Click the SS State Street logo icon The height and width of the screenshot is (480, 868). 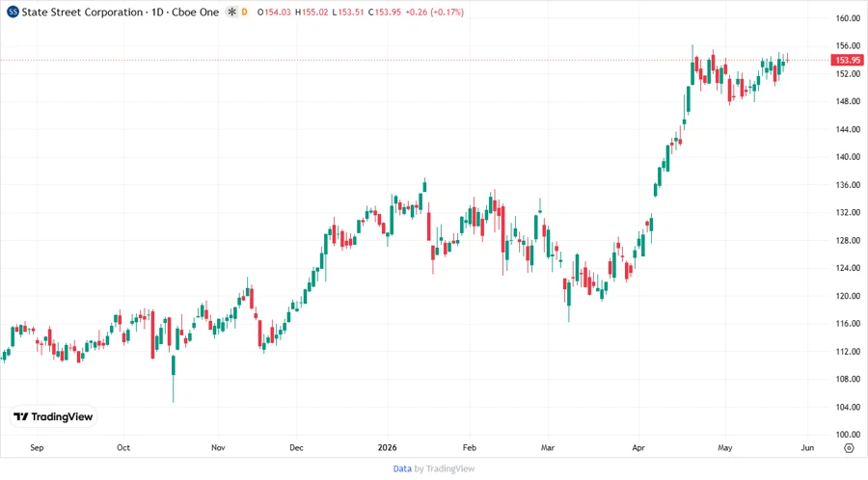tap(13, 12)
